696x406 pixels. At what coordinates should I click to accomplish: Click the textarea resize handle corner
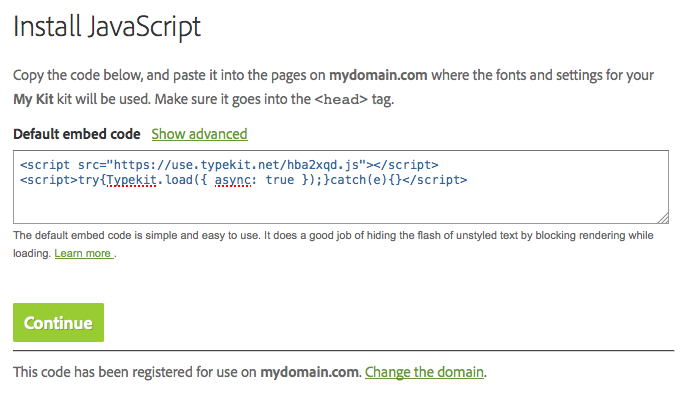(664, 217)
